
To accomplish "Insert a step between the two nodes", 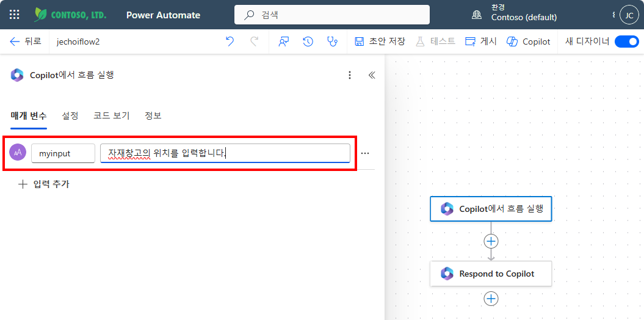I will tap(491, 241).
